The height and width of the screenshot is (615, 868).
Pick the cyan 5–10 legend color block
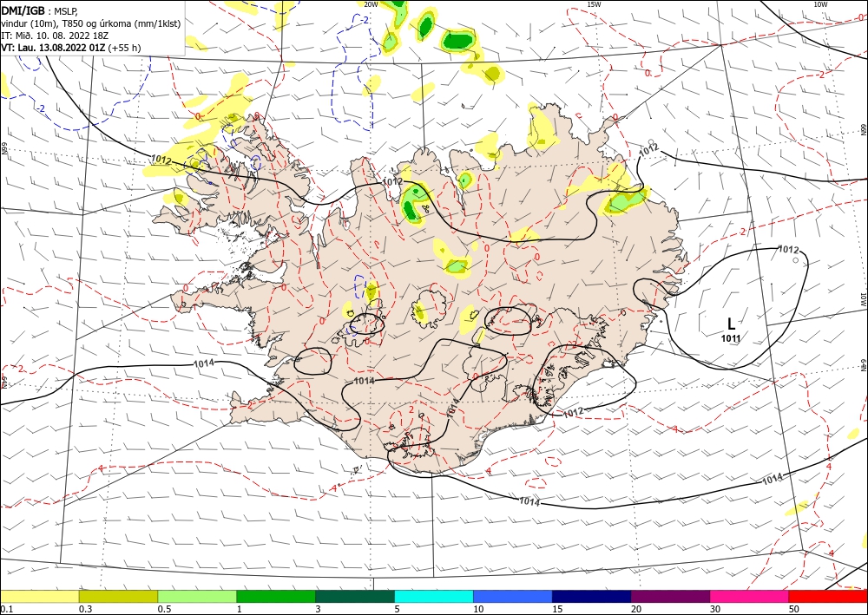tap(434, 596)
